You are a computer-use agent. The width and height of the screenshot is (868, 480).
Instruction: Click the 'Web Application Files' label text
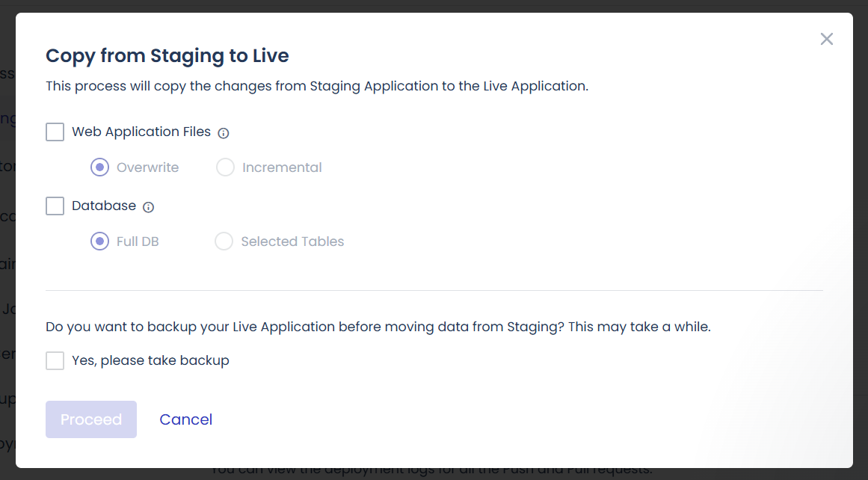tap(141, 132)
